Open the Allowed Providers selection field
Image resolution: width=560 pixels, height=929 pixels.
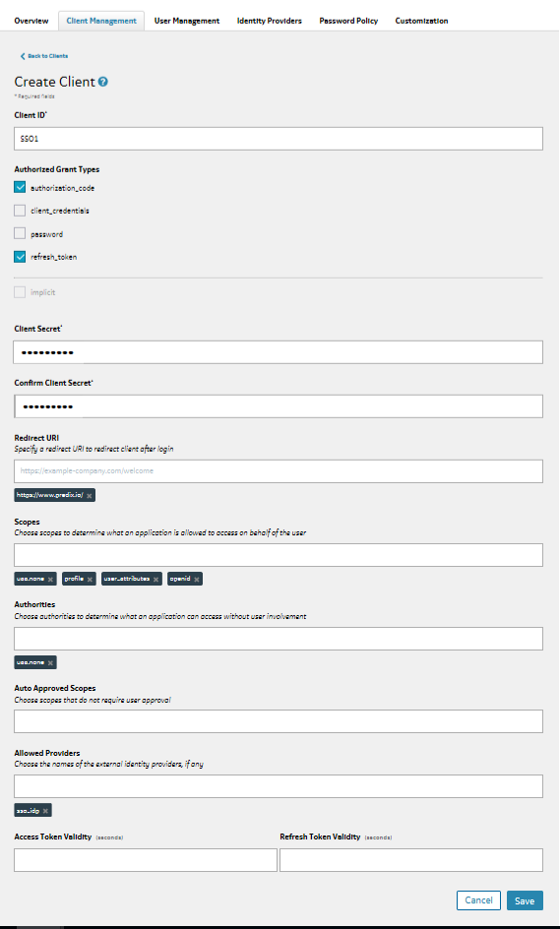pyautogui.click(x=279, y=786)
